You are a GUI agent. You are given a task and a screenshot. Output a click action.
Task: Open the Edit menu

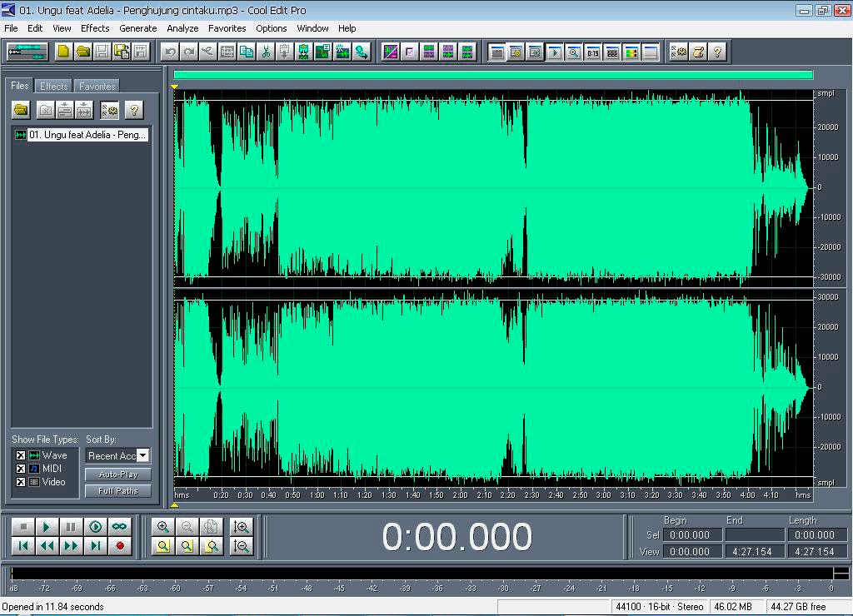click(x=35, y=28)
